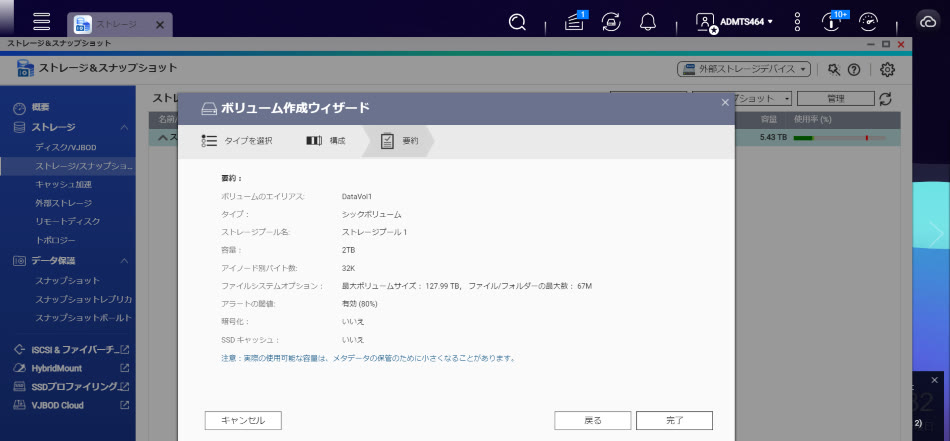Close the ボリューム作成ウィザード dialog
This screenshot has height=441, width=950.
pyautogui.click(x=725, y=102)
